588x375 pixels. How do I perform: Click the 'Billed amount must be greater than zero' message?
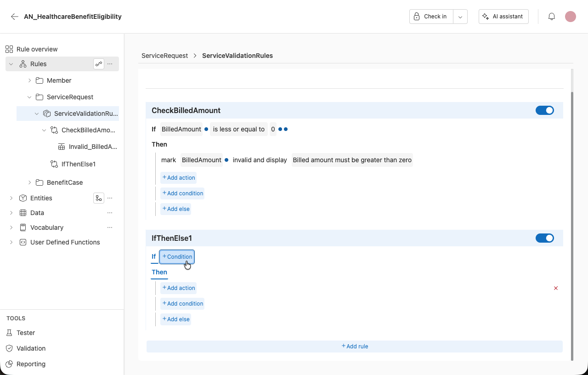point(352,160)
